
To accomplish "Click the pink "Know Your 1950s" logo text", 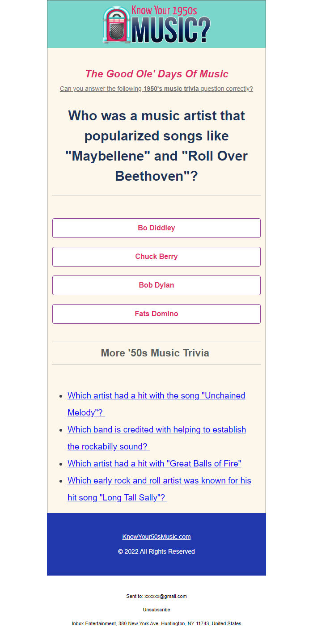I will [164, 10].
